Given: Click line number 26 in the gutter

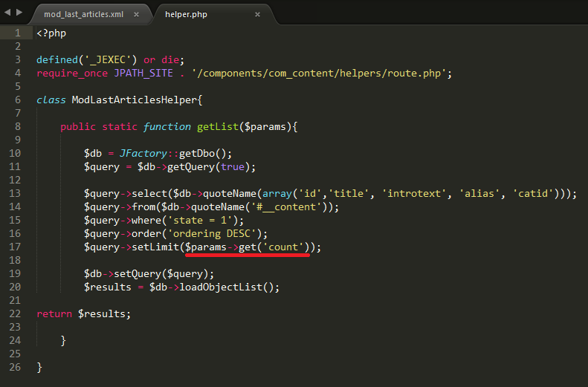Looking at the screenshot, I should tap(15, 368).
